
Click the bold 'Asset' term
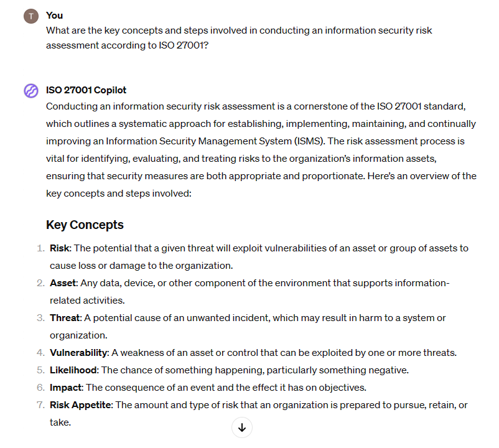click(x=63, y=283)
